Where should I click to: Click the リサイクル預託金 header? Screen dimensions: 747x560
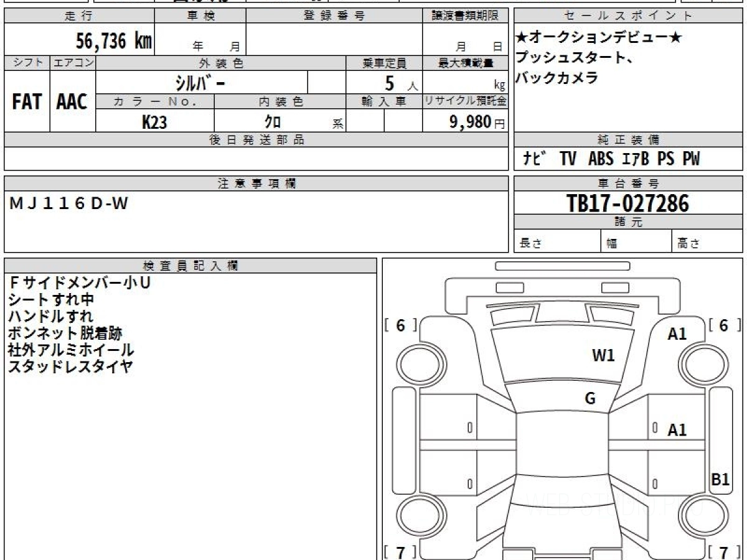coord(465,101)
